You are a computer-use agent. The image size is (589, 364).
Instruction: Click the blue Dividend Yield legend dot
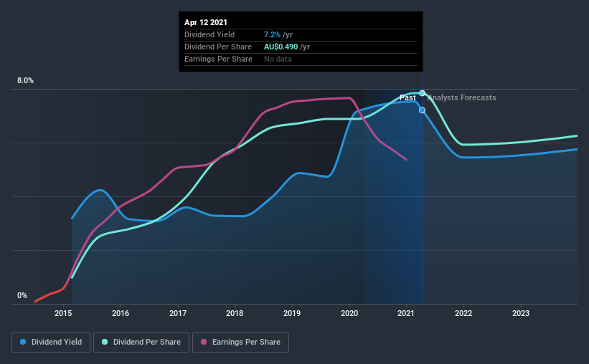point(23,342)
